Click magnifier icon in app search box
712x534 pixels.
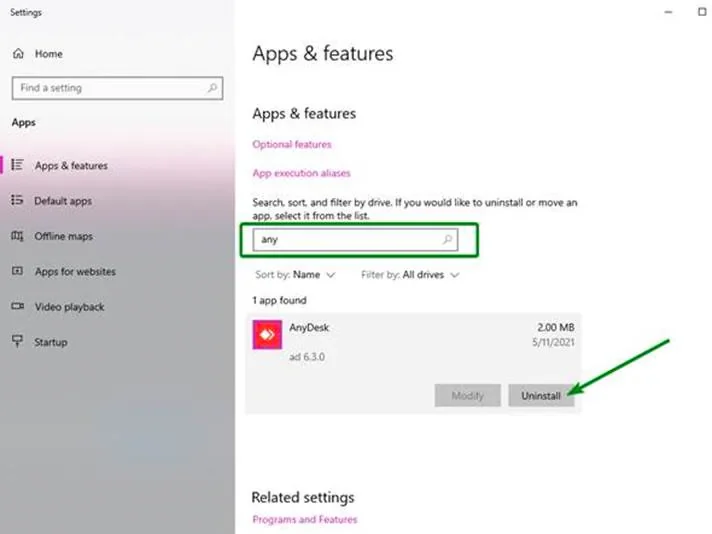pyautogui.click(x=447, y=240)
